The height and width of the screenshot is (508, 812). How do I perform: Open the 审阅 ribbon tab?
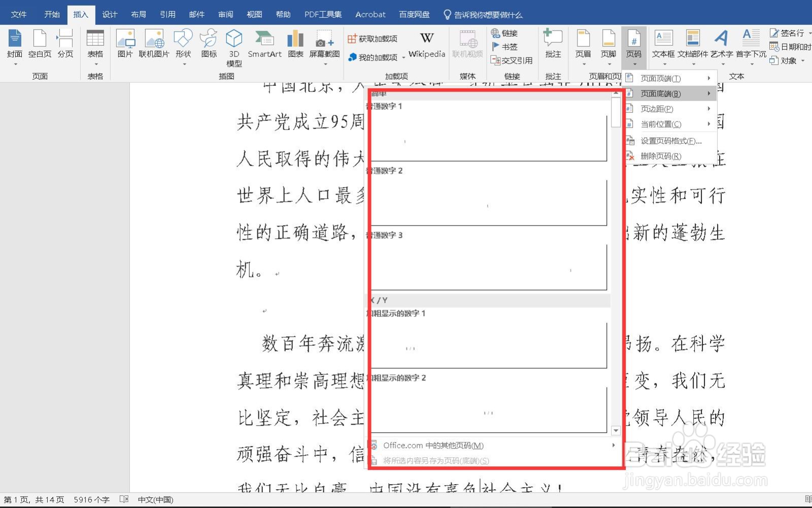point(225,14)
